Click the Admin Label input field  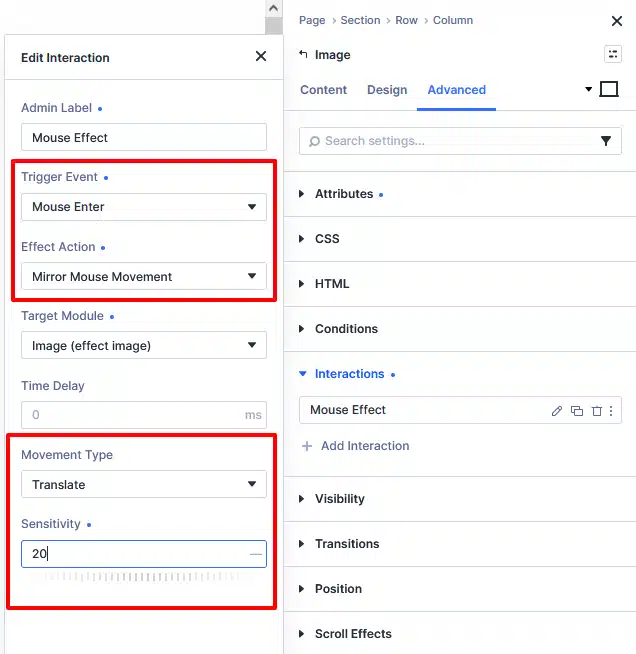(144, 137)
